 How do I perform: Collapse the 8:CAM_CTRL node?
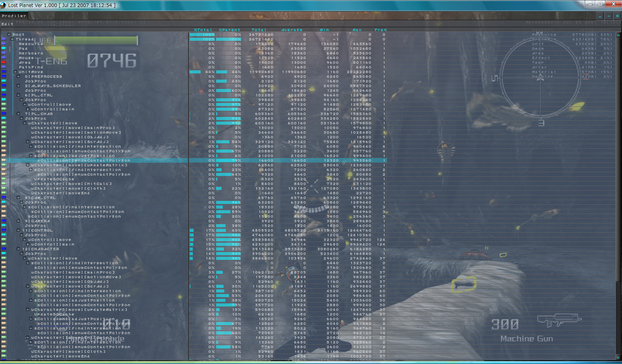tap(18, 197)
